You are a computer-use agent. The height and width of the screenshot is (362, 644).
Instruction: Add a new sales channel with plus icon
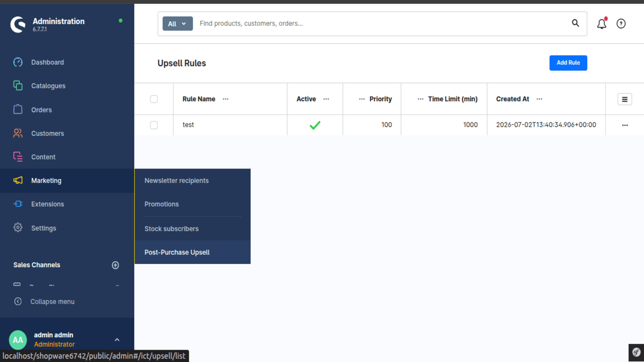115,265
